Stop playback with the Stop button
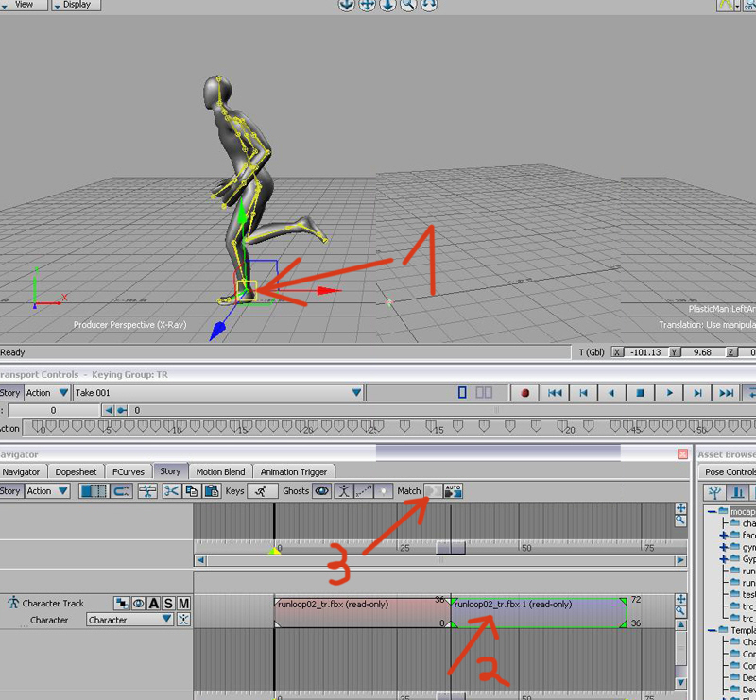This screenshot has width=756, height=700. (641, 392)
